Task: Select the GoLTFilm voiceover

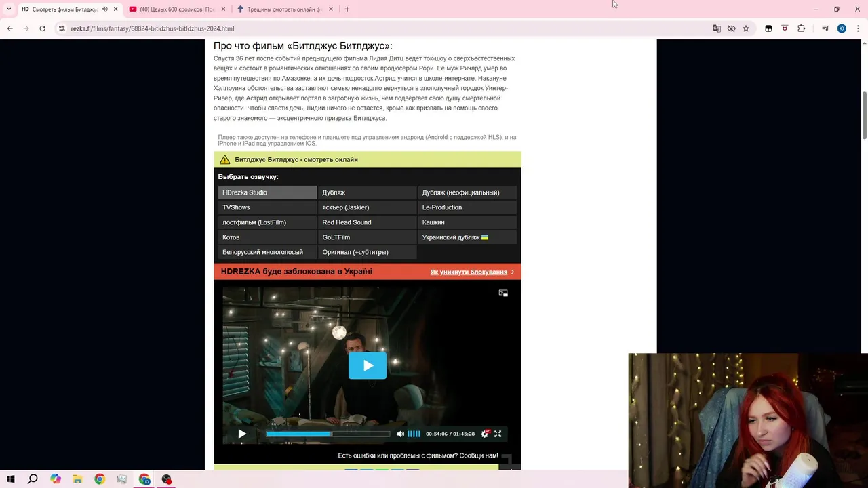Action: point(367,237)
